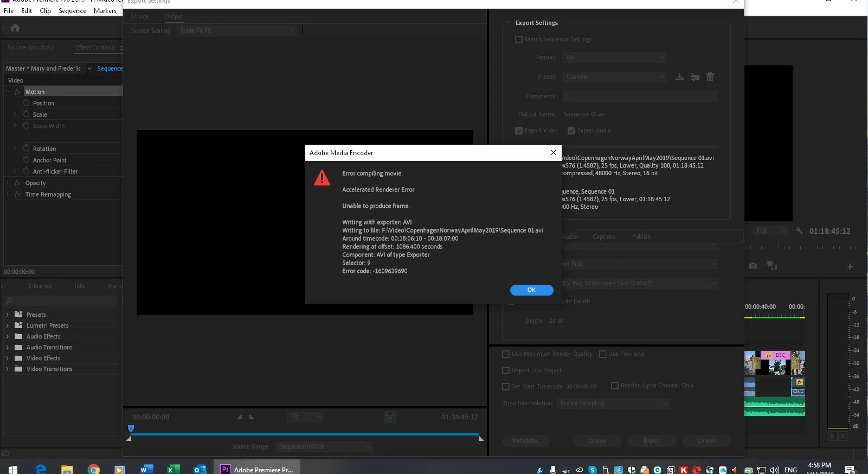868x474 pixels.
Task: Open the Preset dropdown set to Custom
Action: click(x=614, y=76)
